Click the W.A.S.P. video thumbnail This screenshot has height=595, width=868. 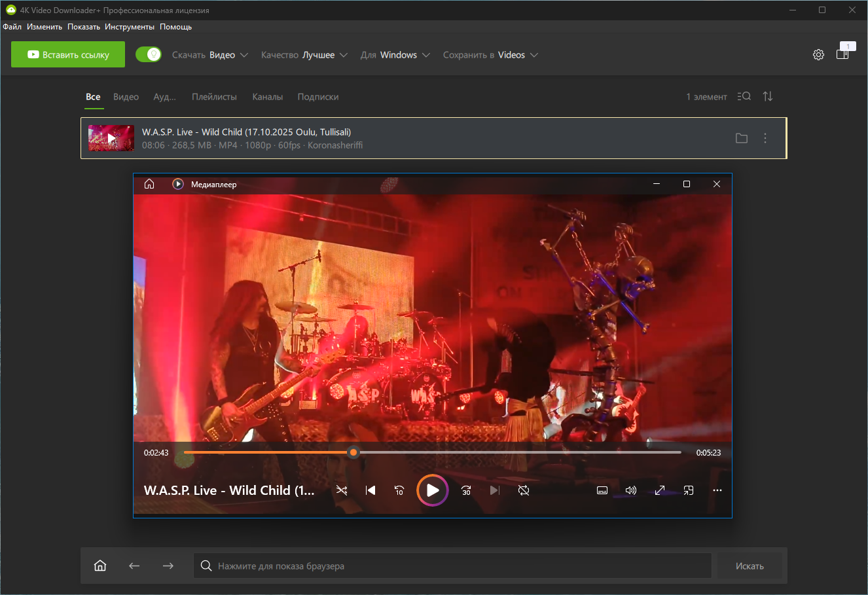(x=111, y=138)
